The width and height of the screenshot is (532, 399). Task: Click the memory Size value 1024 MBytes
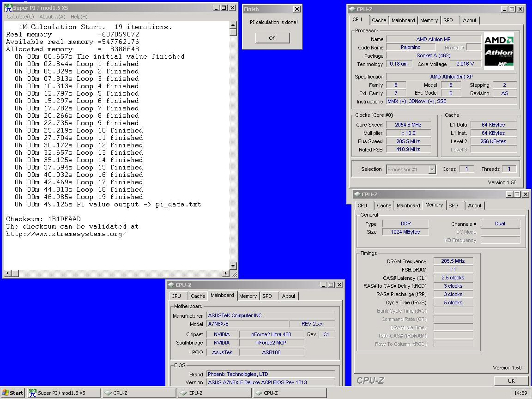tap(405, 232)
